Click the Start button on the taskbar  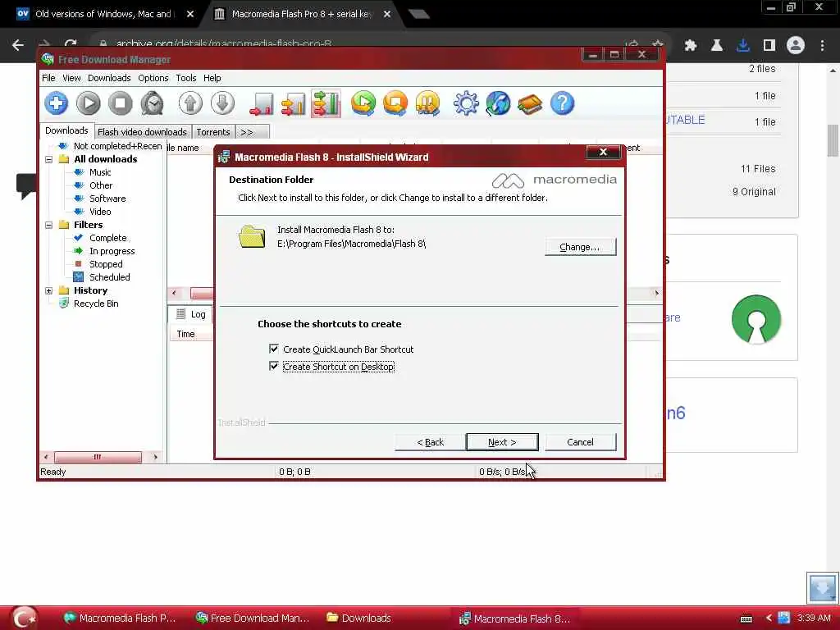click(x=24, y=619)
